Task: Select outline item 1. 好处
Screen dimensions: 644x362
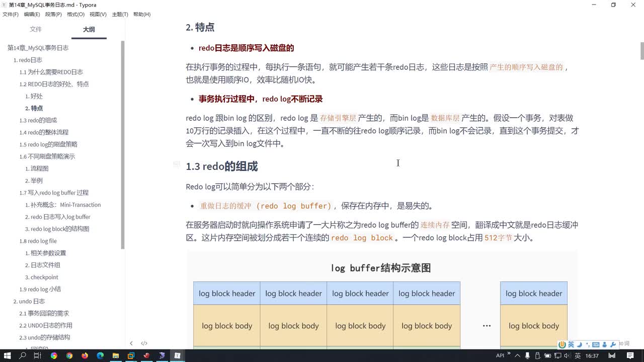Action: 34,96
